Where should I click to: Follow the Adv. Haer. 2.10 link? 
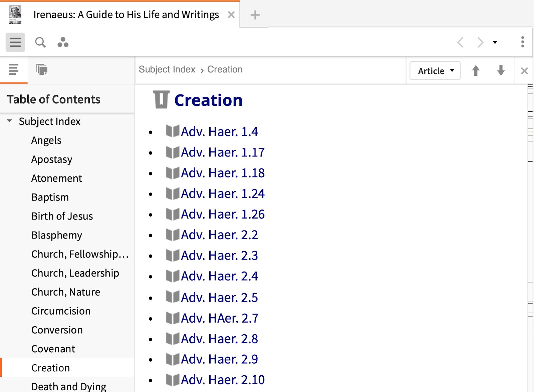click(x=223, y=380)
